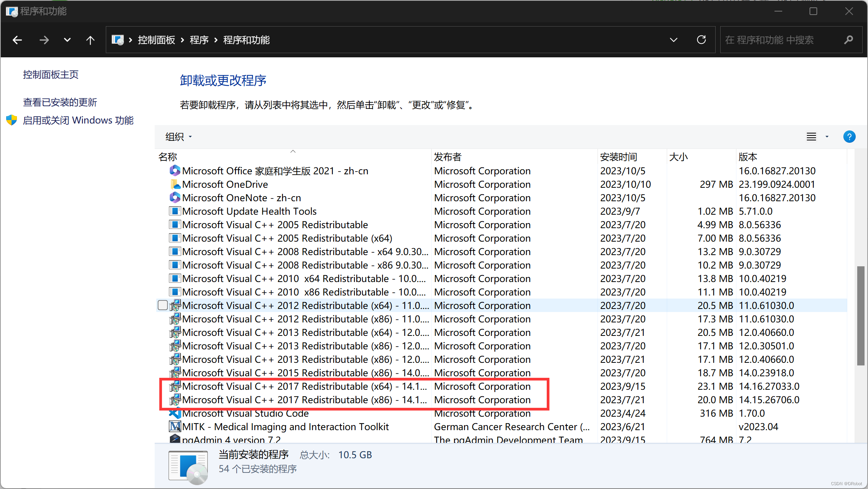The width and height of the screenshot is (868, 489).
Task: Expand the recent pages chevron beside forward arrow
Action: [67, 40]
